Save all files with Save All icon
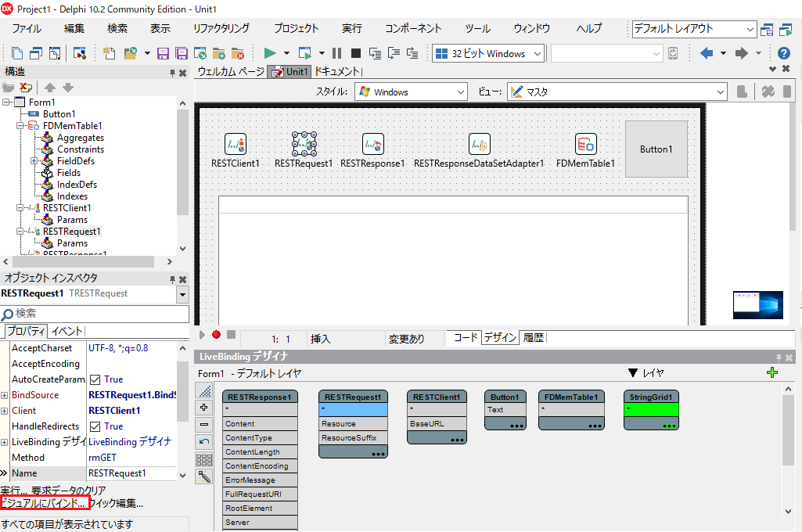 pos(181,53)
